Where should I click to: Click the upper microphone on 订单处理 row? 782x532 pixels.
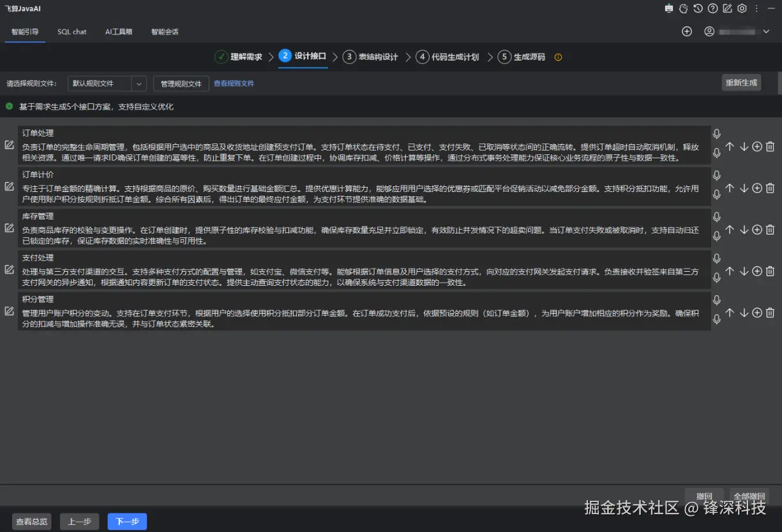point(717,134)
